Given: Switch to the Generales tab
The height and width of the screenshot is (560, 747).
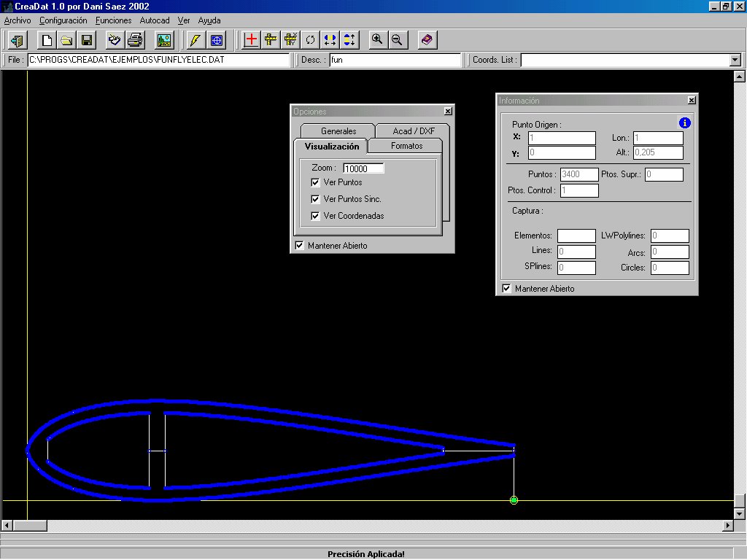Looking at the screenshot, I should (338, 131).
